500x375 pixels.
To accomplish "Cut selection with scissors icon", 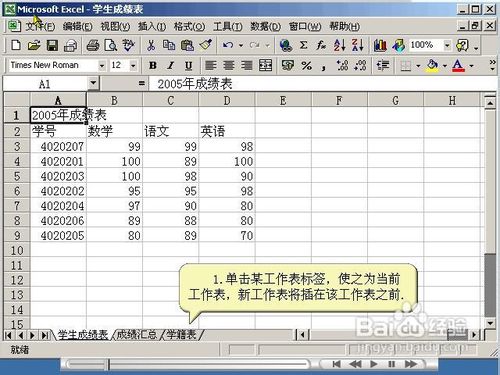I will pos(151,45).
